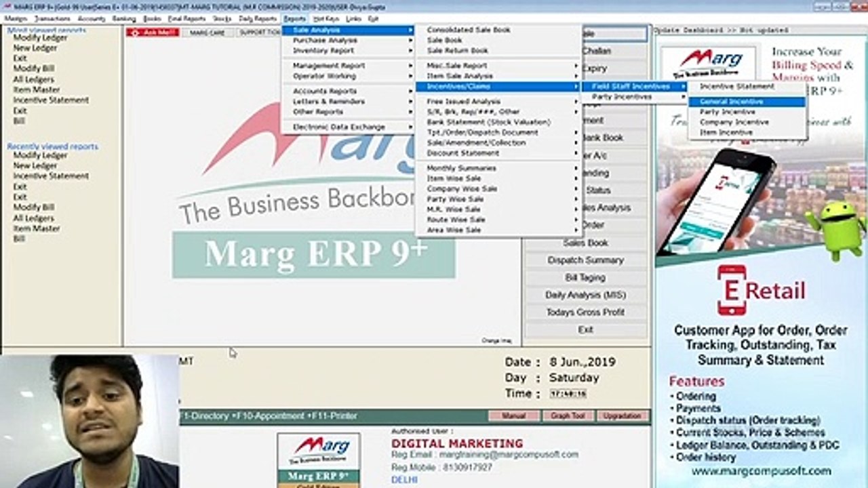The image size is (868, 488).
Task: Select Consolidated Sale Book menu entry
Action: pos(498,30)
